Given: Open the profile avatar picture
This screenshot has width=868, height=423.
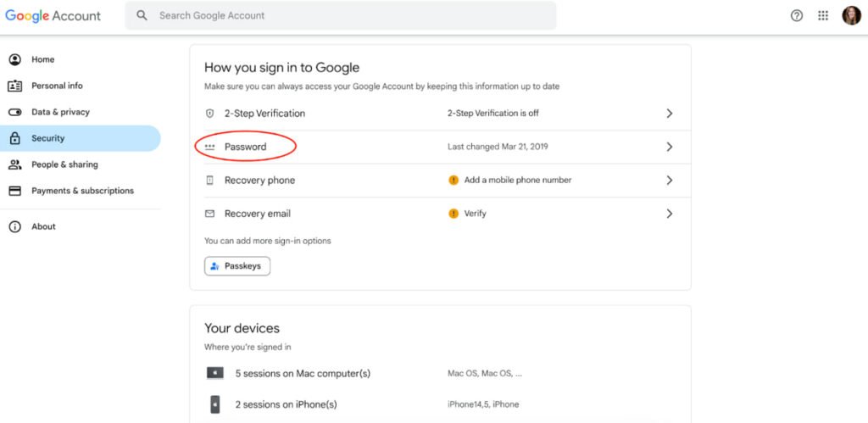Looking at the screenshot, I should point(851,15).
